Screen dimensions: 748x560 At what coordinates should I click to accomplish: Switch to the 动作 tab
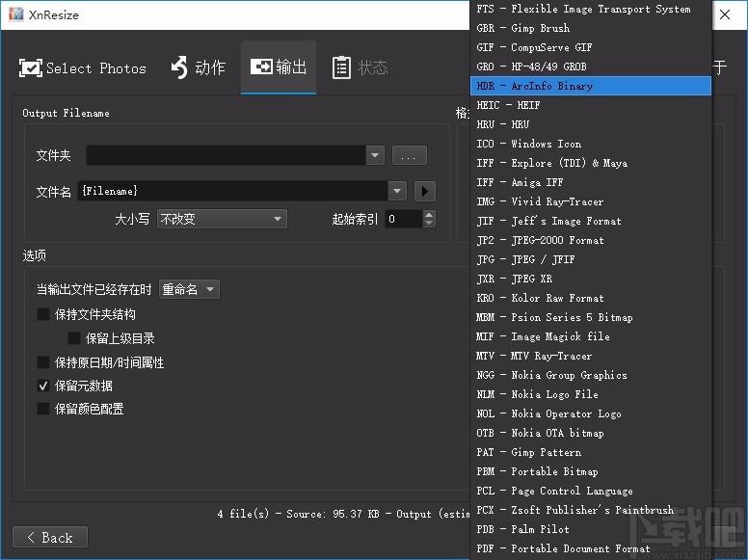[x=198, y=67]
